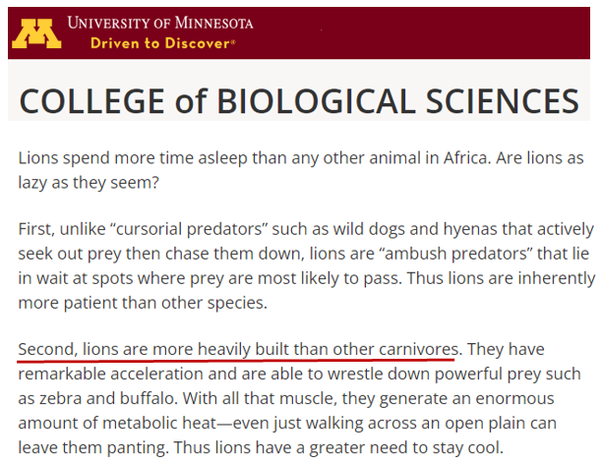Click the gold block M logo
The width and height of the screenshot is (602, 462).
[x=36, y=34]
